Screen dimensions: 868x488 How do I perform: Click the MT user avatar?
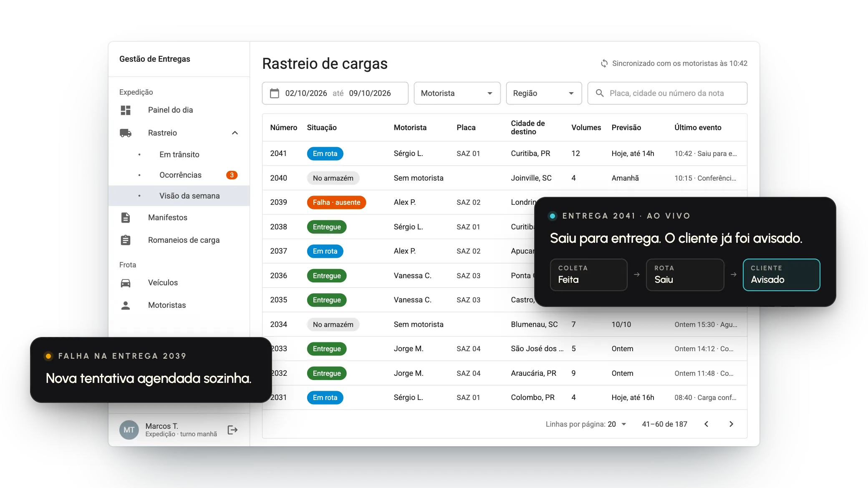[129, 430]
